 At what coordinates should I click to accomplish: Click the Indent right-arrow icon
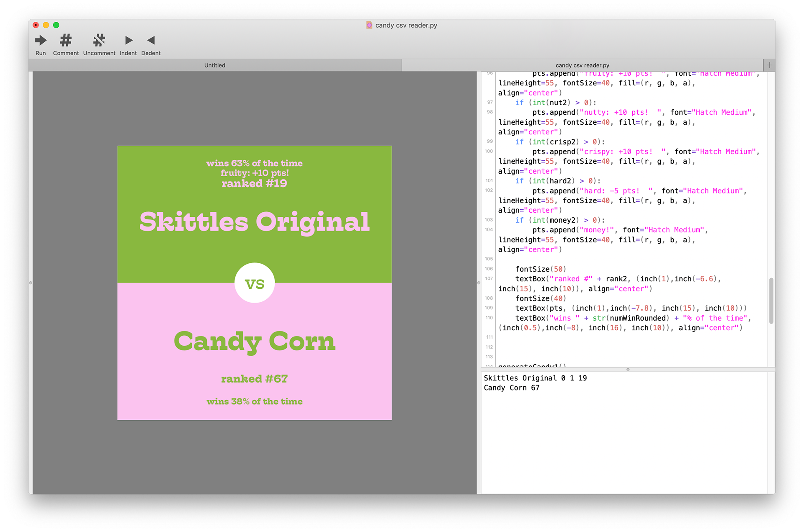pyautogui.click(x=129, y=41)
